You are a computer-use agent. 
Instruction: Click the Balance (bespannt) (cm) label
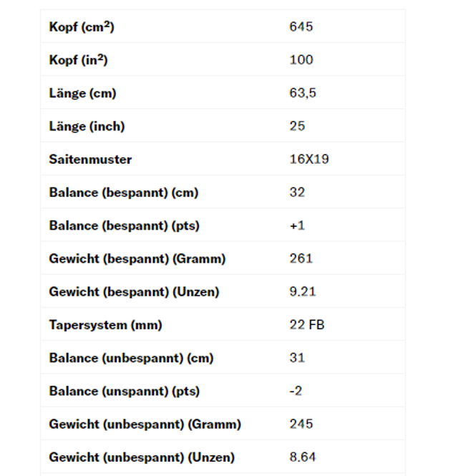point(124,193)
